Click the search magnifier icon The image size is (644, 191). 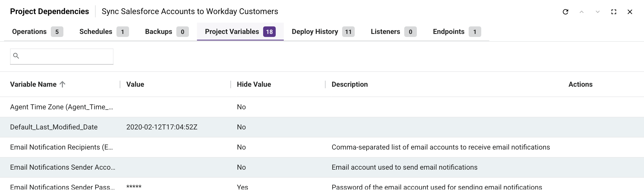click(16, 56)
